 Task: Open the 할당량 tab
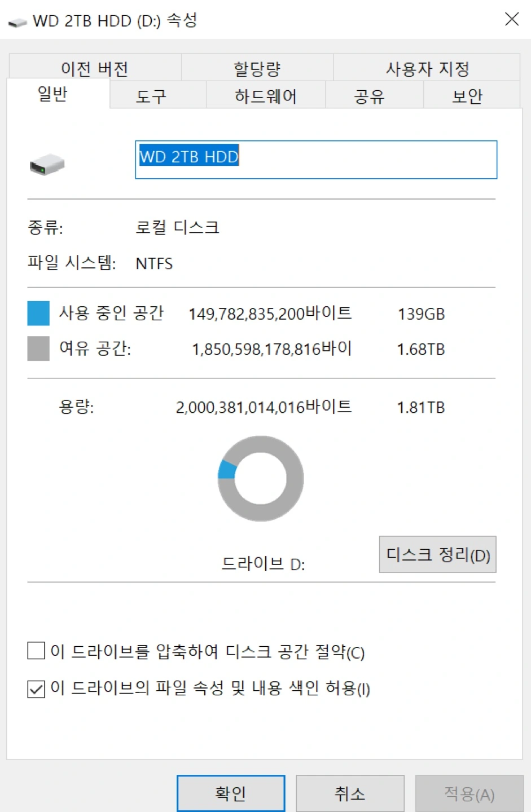pyautogui.click(x=257, y=68)
